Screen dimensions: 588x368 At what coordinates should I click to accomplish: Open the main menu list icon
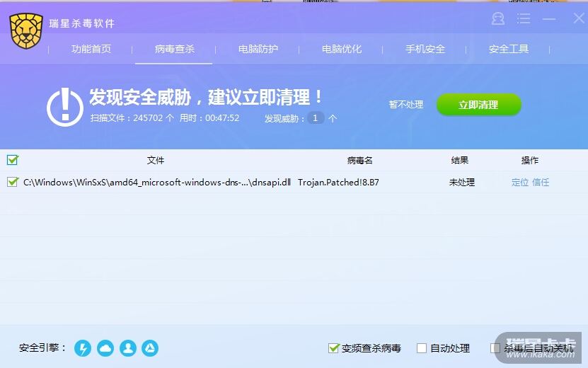tap(523, 18)
